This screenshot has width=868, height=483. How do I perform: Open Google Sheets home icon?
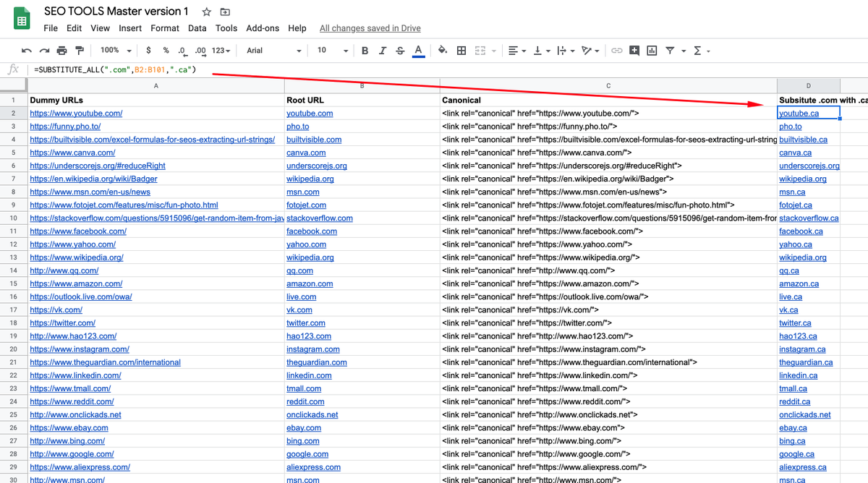(22, 20)
